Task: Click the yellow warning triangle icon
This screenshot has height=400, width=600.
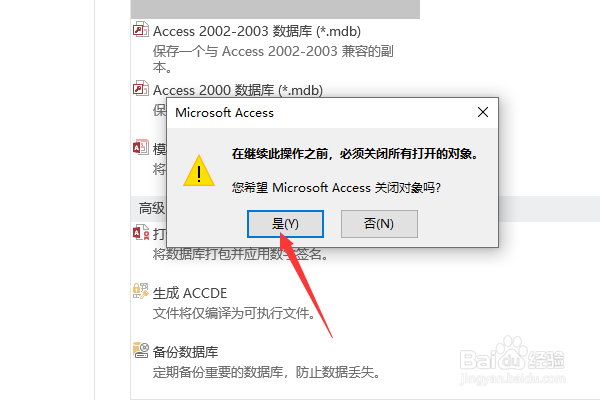Action: (199, 171)
